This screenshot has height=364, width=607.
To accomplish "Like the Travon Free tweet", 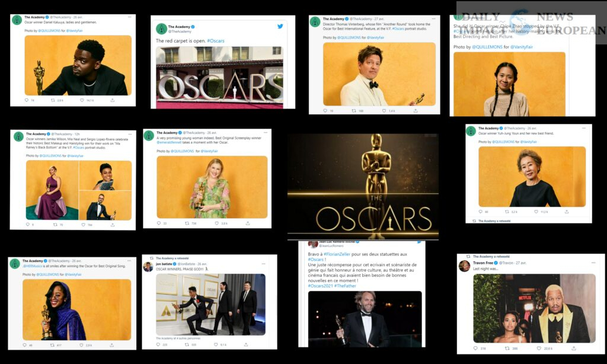I will click(538, 349).
